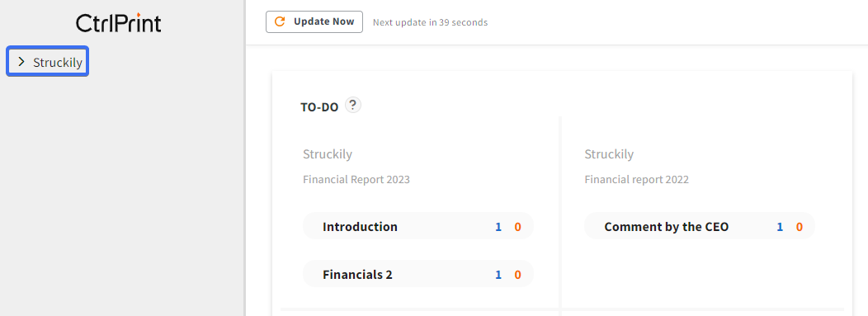Click the orange count next to Introduction
Viewport: 868px width, 316px height.
coord(517,227)
